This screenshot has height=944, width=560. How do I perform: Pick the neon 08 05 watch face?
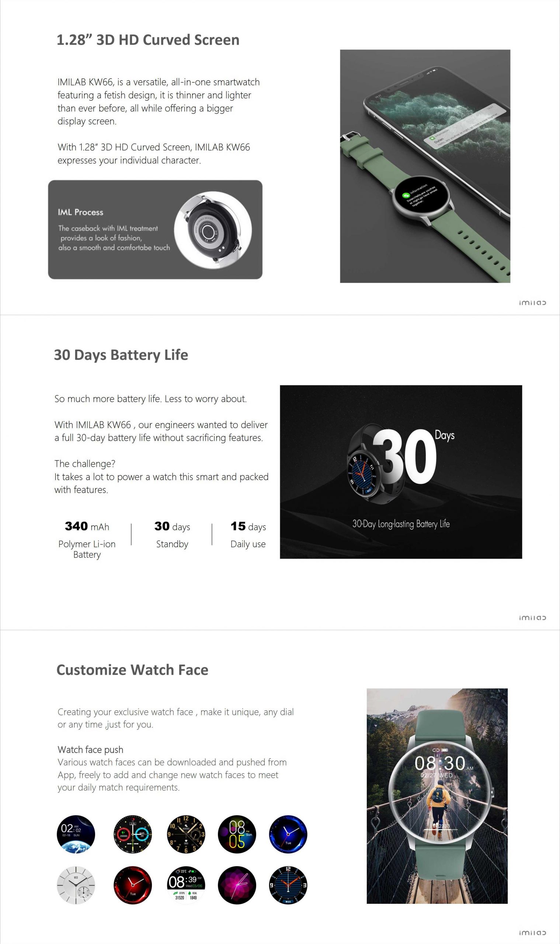pos(237,834)
